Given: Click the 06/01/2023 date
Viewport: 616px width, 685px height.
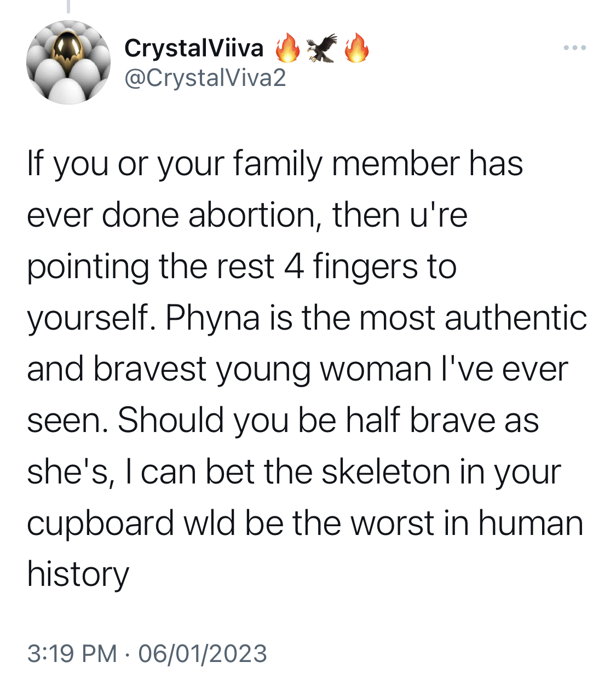Looking at the screenshot, I should point(203,653).
